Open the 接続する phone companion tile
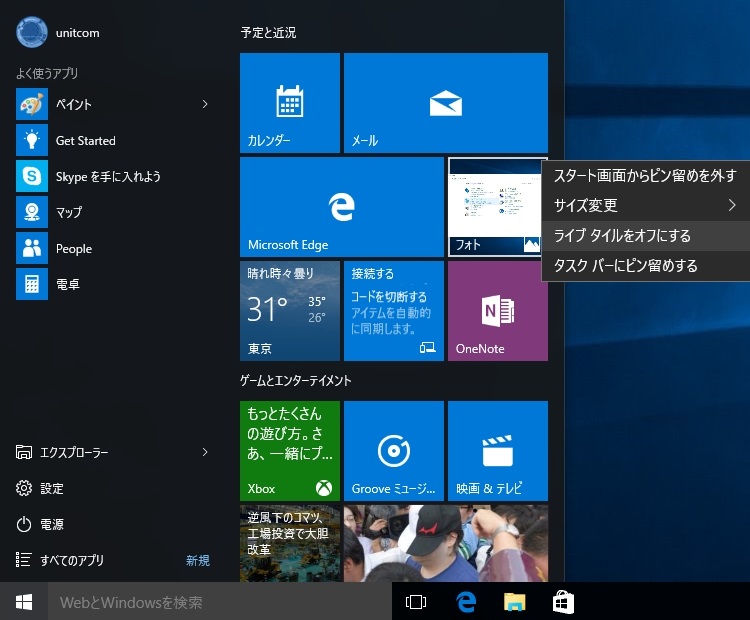750x620 pixels. 394,311
